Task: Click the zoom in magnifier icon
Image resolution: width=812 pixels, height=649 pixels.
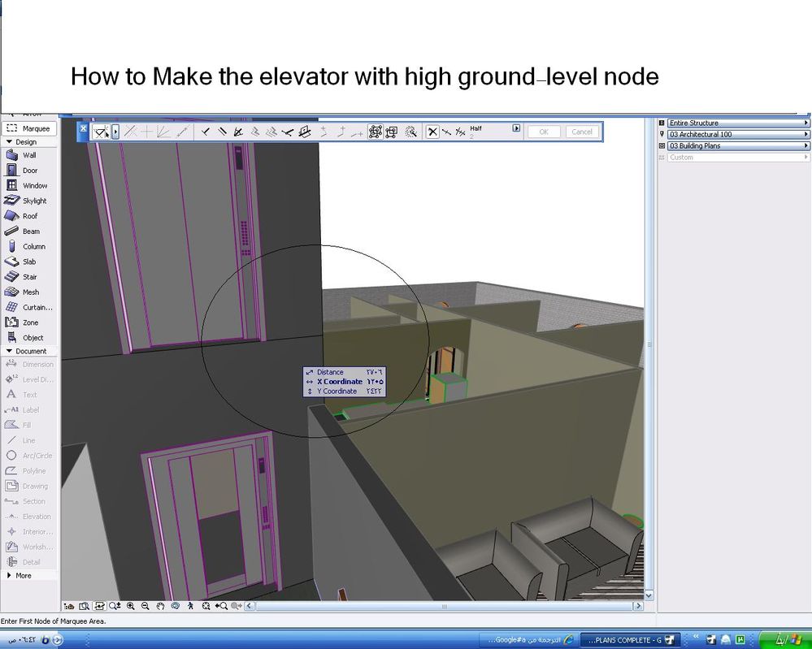Action: (x=131, y=606)
